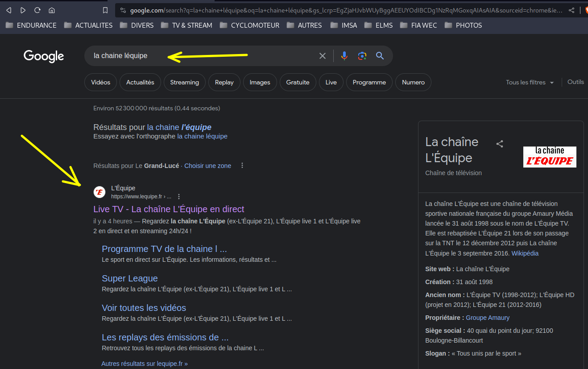Image resolution: width=588 pixels, height=369 pixels.
Task: Click the Création : 31 août 1998 line
Action: point(459,282)
